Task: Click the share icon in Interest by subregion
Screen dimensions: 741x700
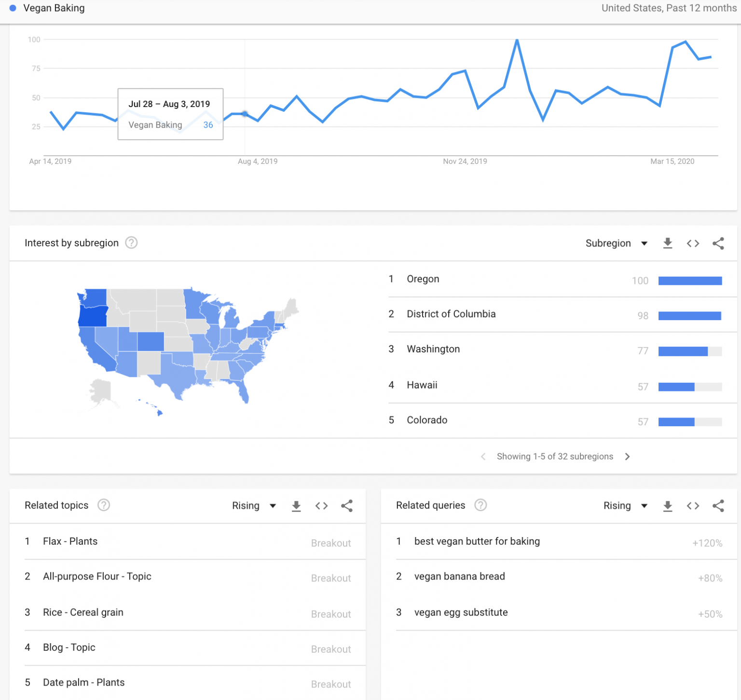Action: point(718,243)
